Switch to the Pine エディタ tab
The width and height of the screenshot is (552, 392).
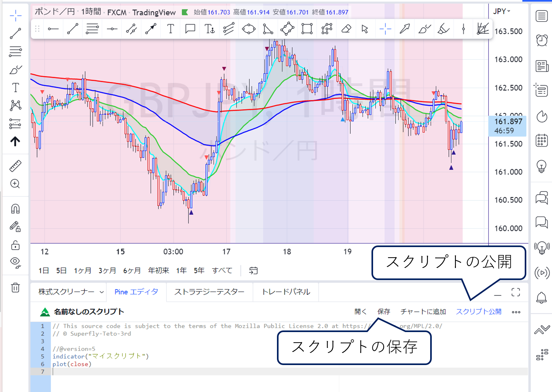coord(136,292)
